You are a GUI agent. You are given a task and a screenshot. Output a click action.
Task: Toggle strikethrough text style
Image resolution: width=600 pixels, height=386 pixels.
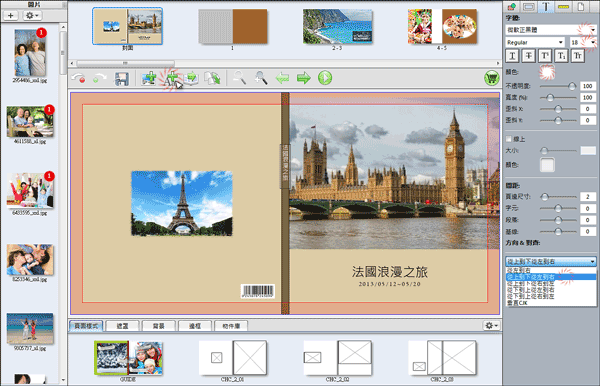tap(528, 56)
